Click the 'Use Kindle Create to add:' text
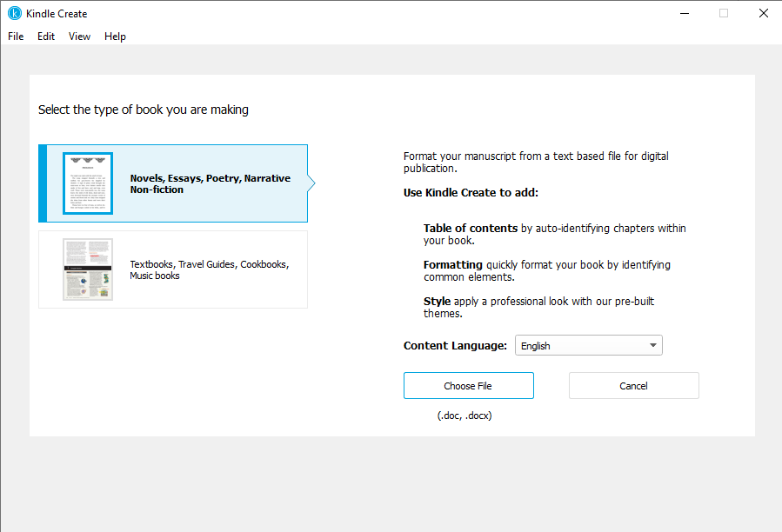Image resolution: width=782 pixels, height=532 pixels. coord(471,193)
